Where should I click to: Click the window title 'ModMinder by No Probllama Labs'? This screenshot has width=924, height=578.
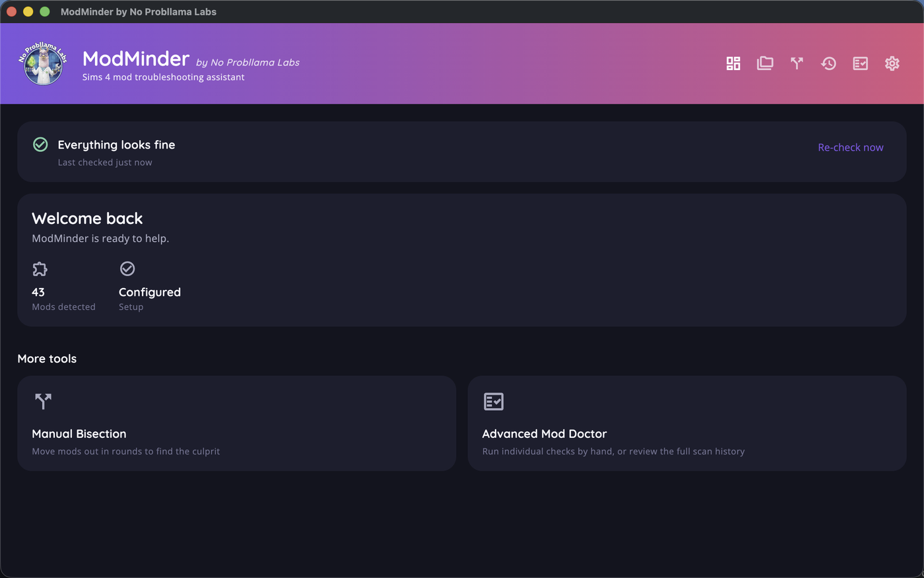[139, 12]
